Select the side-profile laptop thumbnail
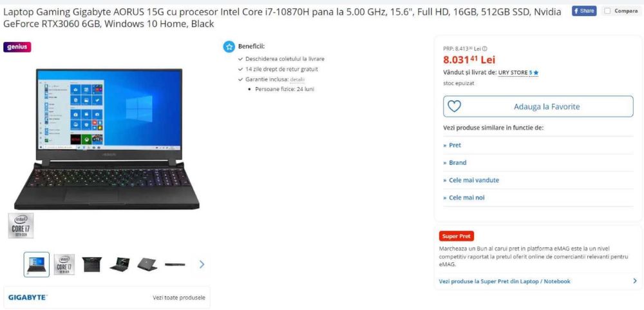This screenshot has width=644, height=310. click(175, 264)
